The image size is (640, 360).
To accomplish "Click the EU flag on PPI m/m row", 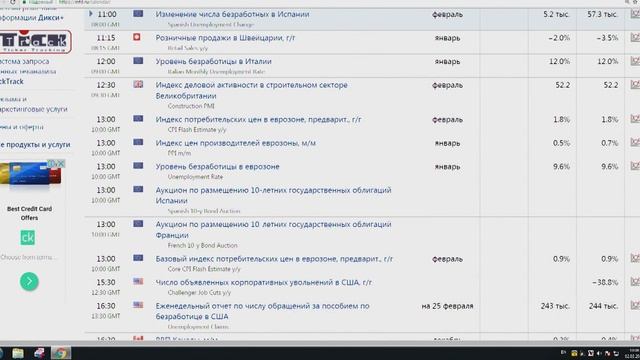I will pos(138,142).
